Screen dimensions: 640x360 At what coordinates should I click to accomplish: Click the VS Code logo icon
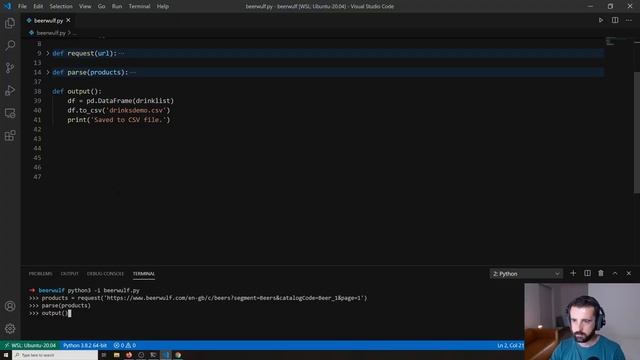pyautogui.click(x=7, y=6)
